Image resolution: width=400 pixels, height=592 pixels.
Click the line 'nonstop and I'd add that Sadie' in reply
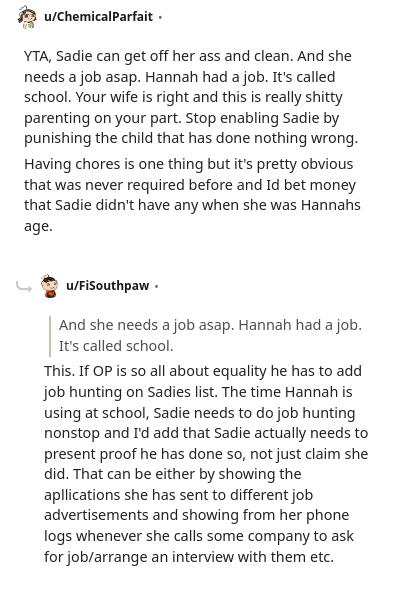tap(206, 433)
